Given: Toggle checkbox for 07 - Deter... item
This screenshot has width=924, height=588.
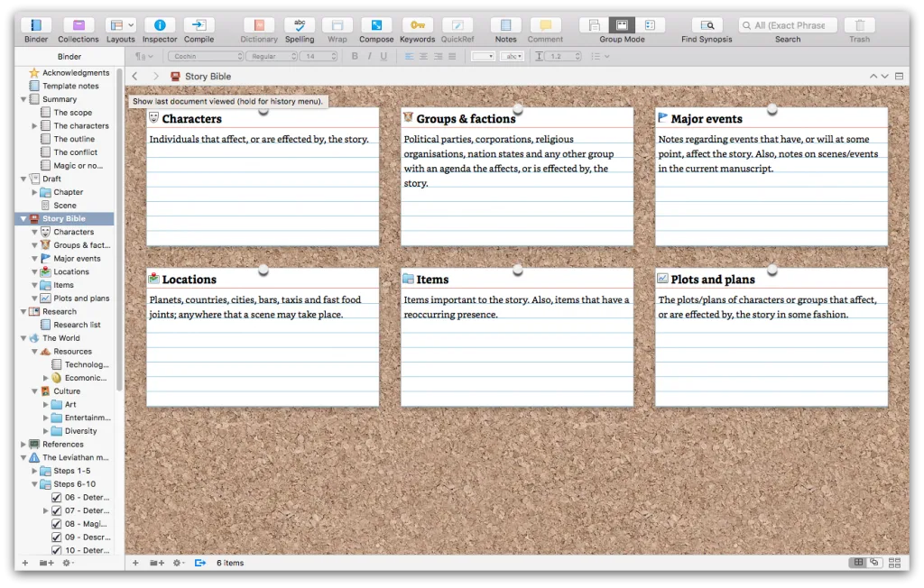Looking at the screenshot, I should [x=57, y=510].
